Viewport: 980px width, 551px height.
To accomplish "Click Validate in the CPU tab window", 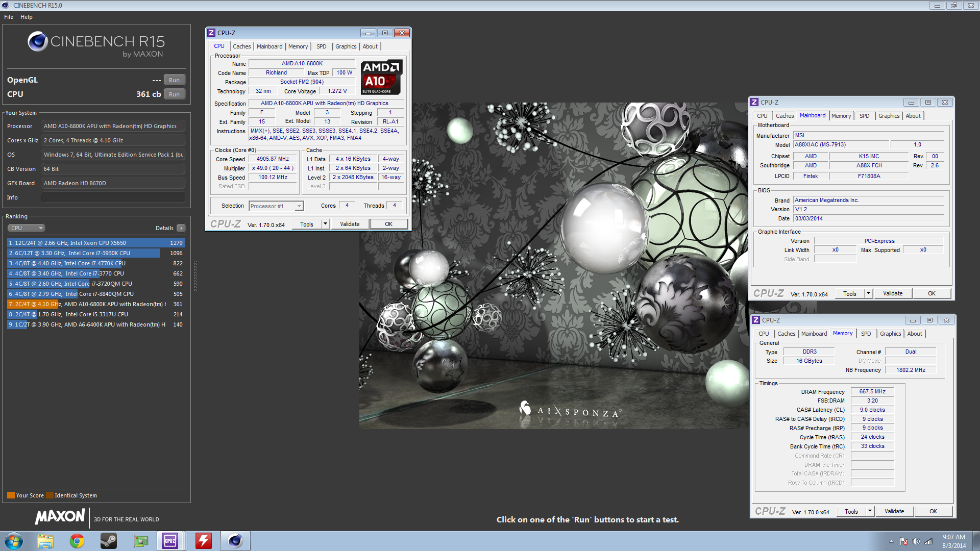I will click(350, 224).
